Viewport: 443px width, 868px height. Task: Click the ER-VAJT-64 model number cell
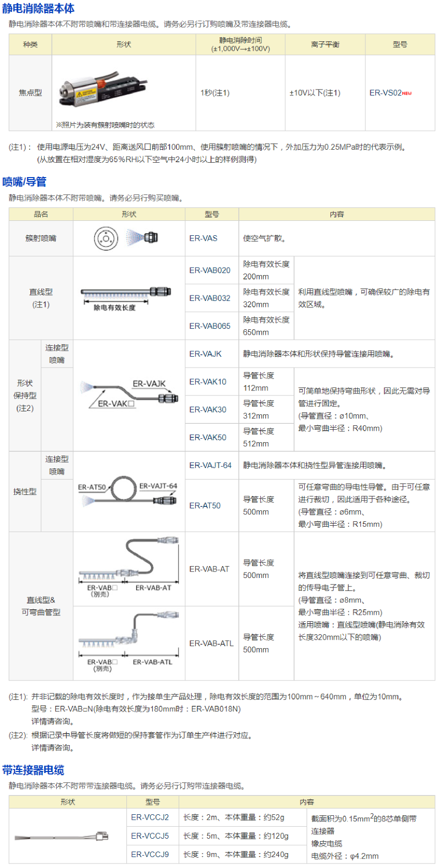[210, 465]
